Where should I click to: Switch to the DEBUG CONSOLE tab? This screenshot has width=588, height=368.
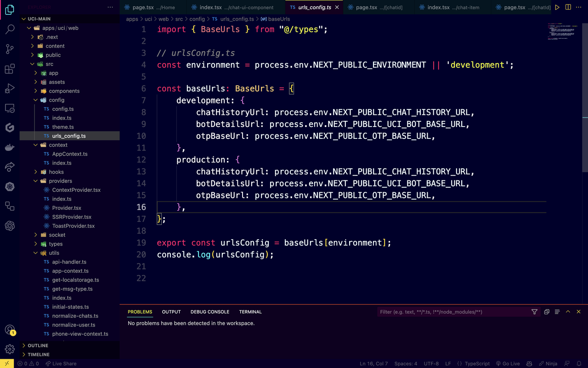pyautogui.click(x=210, y=312)
